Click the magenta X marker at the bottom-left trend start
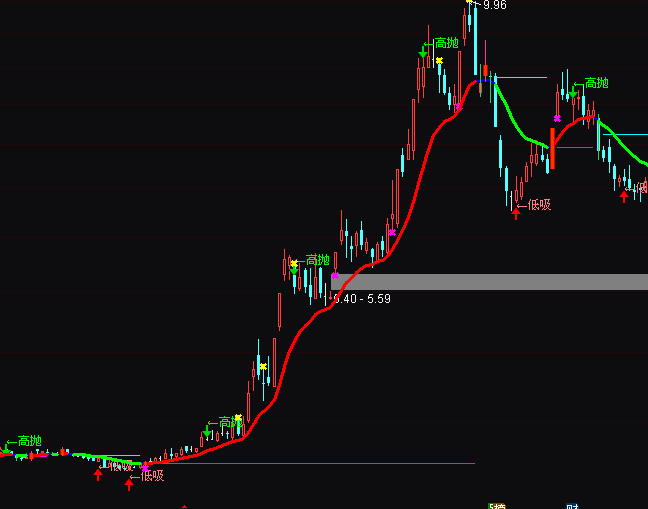The height and width of the screenshot is (509, 648). [x=145, y=467]
